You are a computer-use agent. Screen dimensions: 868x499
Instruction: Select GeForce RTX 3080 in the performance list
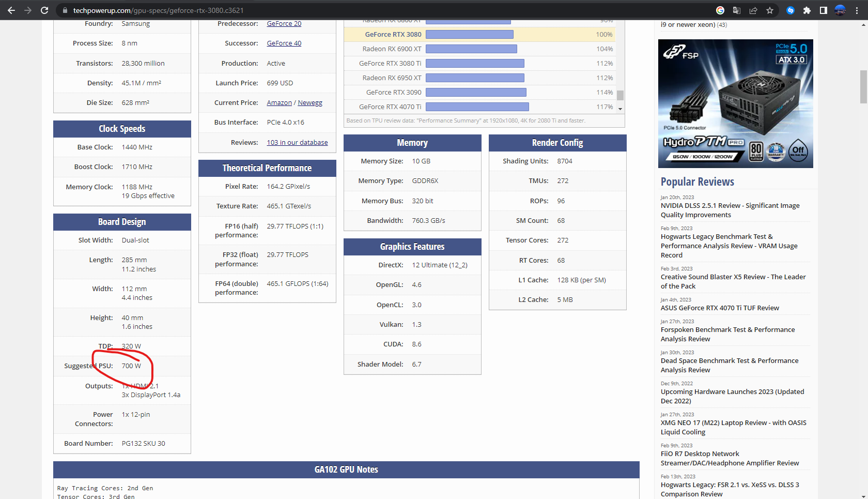(393, 35)
